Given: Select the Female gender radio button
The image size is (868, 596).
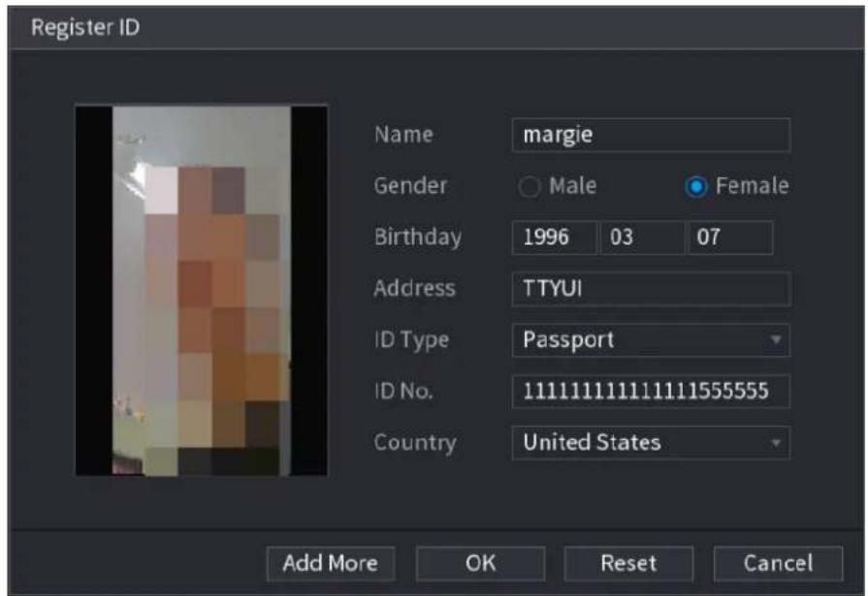Looking at the screenshot, I should (696, 186).
